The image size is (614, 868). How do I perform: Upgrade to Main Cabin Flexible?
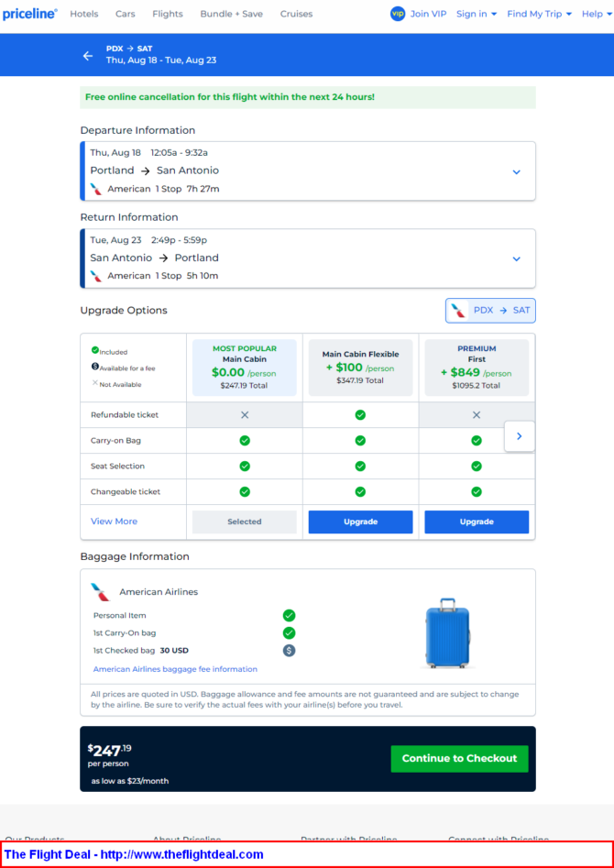(x=360, y=522)
